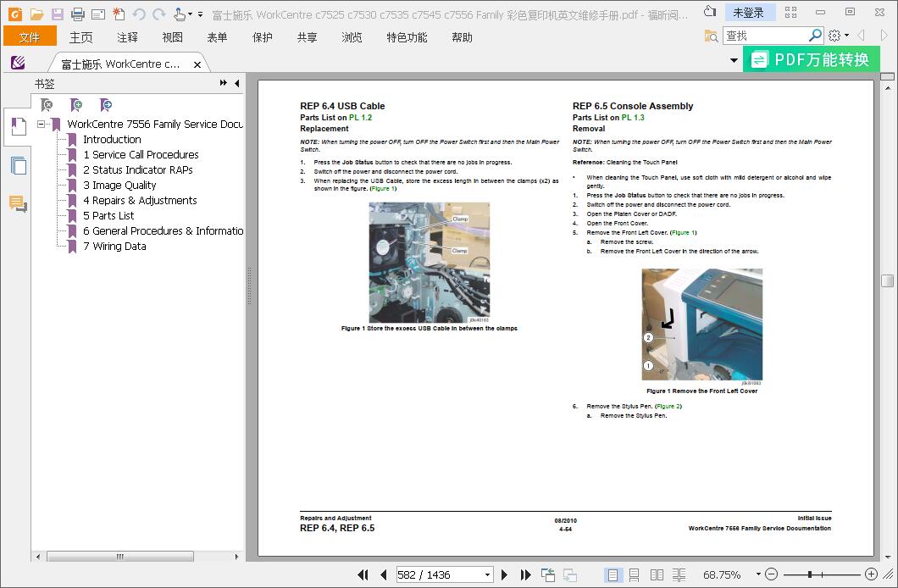
Task: Switch to the 特色功能 ribbon tab
Action: [407, 37]
